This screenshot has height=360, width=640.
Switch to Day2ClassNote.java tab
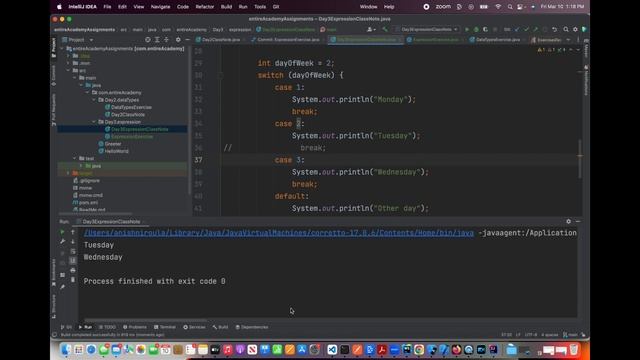click(x=218, y=40)
